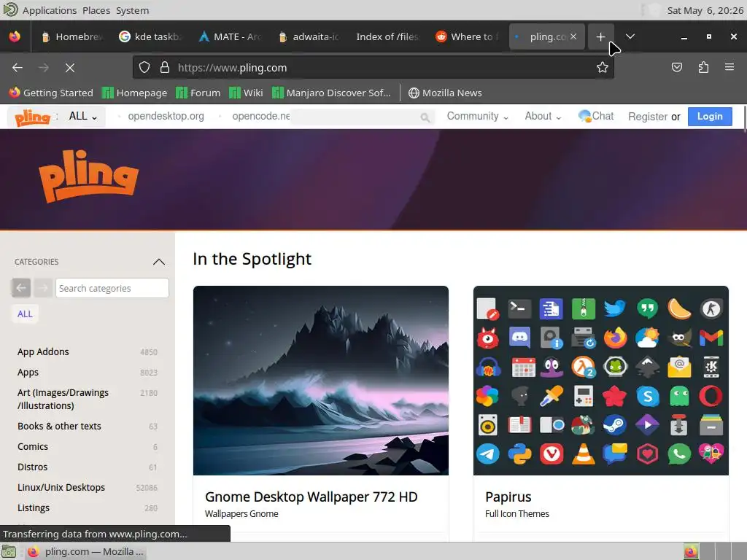
Task: Open the System menu
Action: (133, 10)
